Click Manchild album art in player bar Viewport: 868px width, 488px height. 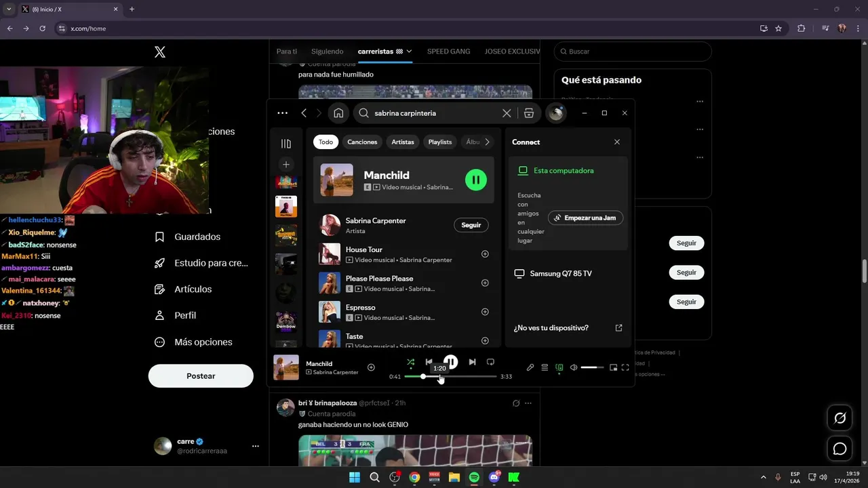[286, 367]
